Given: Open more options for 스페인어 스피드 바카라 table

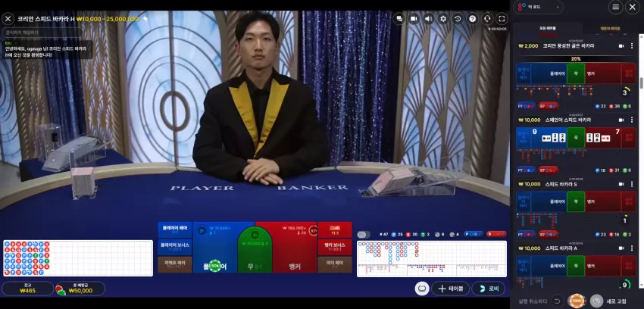Looking at the screenshot, I should coord(632,120).
